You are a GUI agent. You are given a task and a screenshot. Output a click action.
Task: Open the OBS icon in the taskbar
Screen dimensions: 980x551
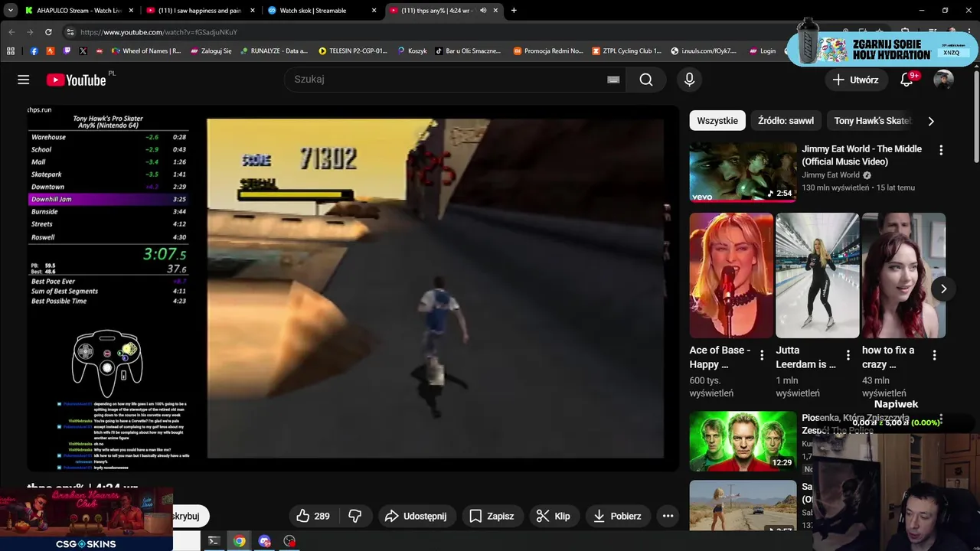[x=289, y=541]
